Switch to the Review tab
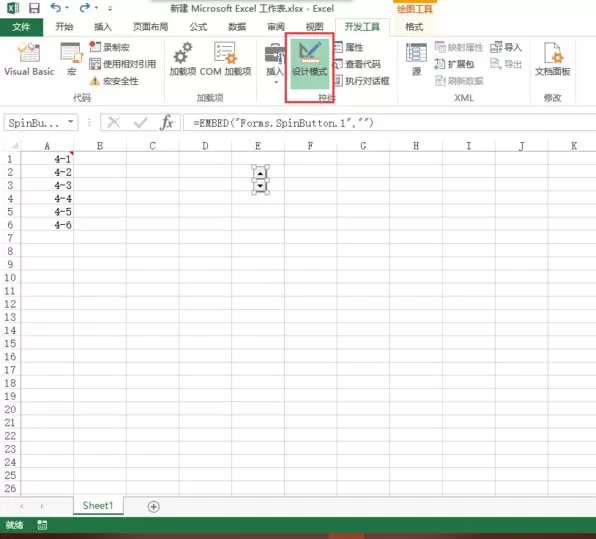This screenshot has height=539, width=596. click(x=276, y=27)
